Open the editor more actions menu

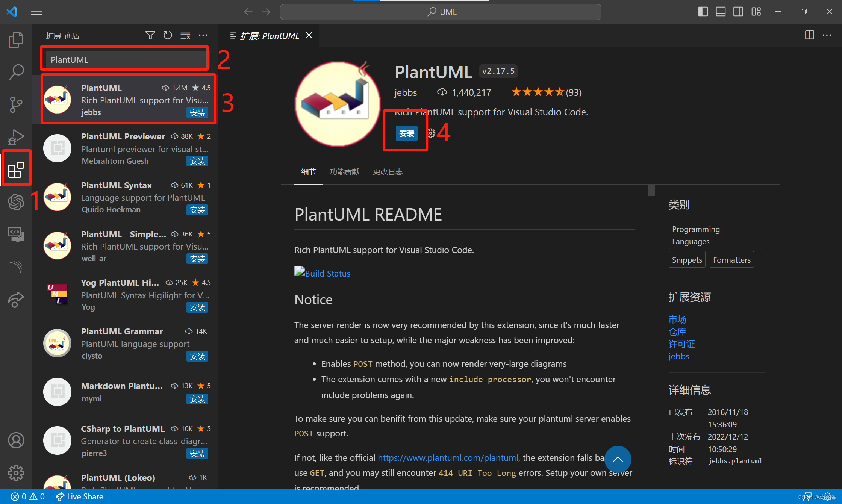point(827,35)
